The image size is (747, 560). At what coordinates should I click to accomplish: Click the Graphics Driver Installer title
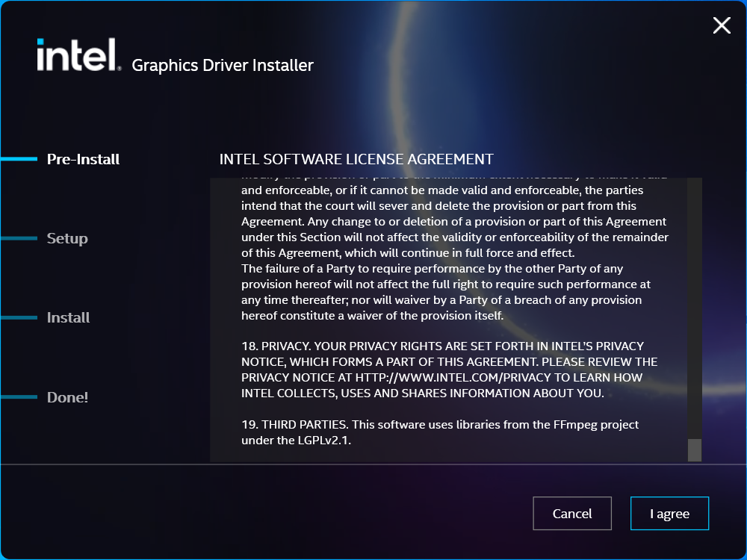tap(222, 66)
